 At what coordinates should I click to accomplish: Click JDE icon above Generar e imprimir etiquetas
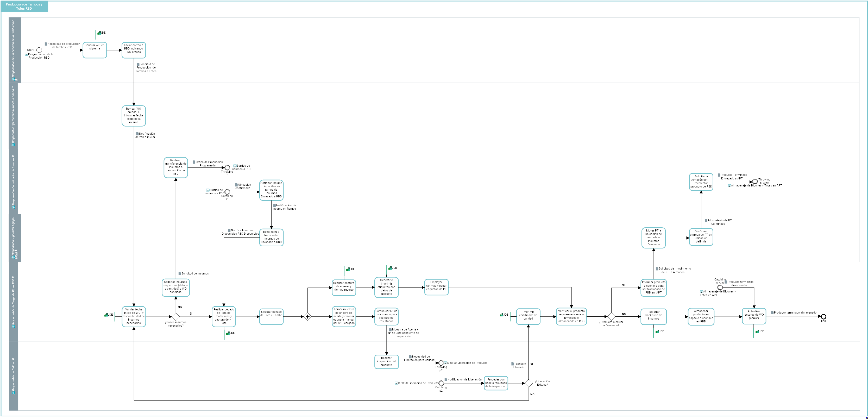390,268
